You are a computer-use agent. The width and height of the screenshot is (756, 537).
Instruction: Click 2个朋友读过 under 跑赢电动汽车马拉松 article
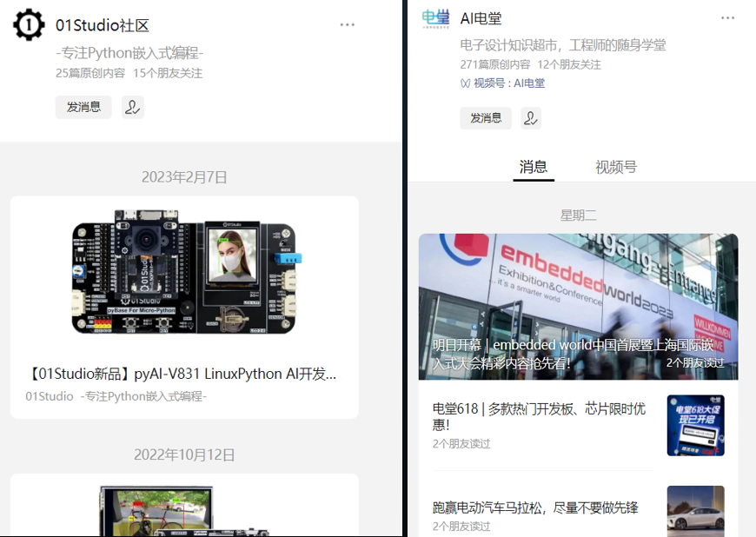[x=461, y=527]
